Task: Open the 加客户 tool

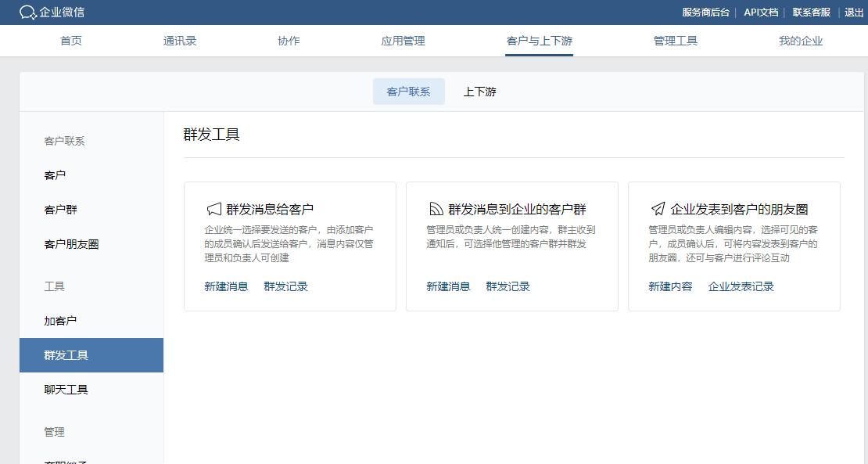Action: click(62, 321)
